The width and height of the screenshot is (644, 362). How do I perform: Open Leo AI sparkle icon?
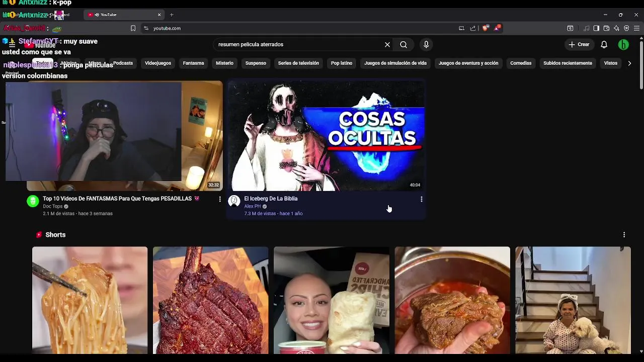tap(616, 28)
